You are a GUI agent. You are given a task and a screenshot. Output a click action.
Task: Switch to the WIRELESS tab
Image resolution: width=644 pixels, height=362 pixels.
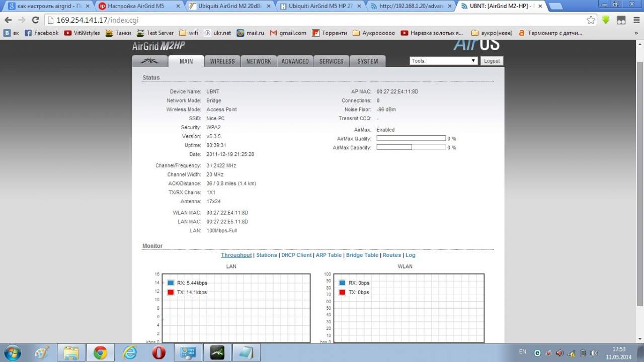[x=222, y=61]
